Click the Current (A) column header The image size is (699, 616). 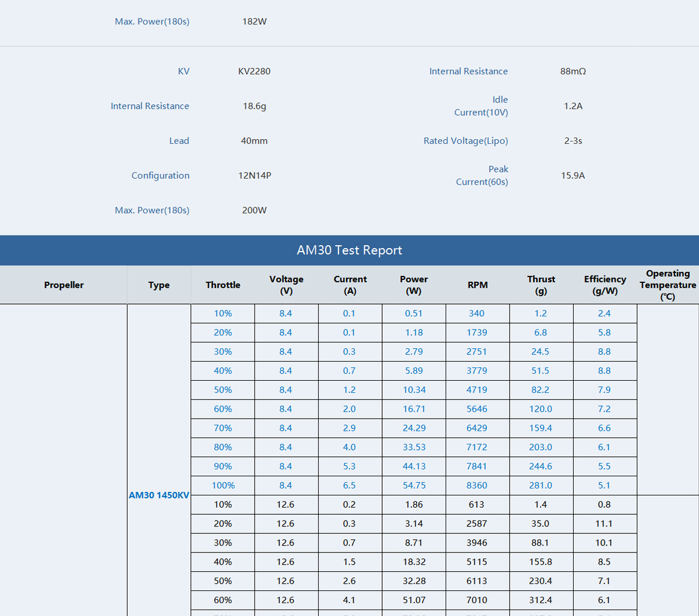(x=350, y=285)
